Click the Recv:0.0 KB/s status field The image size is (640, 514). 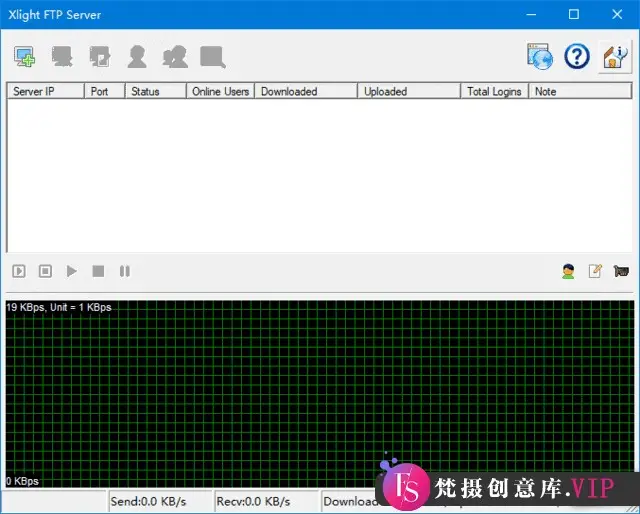pos(267,501)
